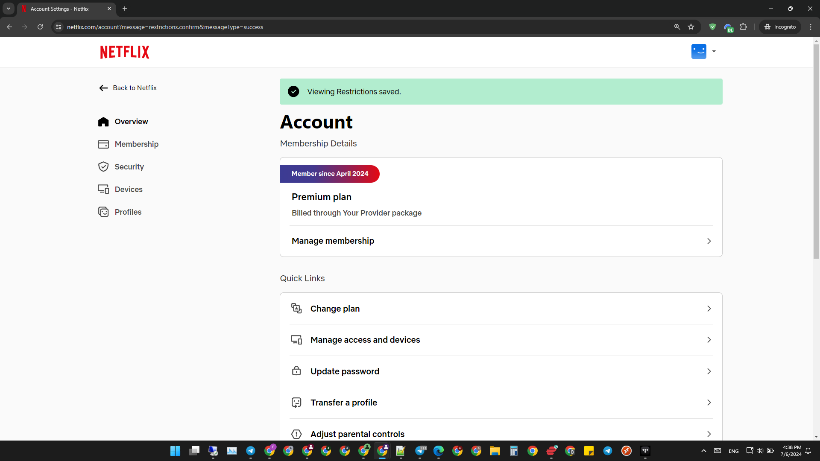Click chevron for Manage access and devices

click(709, 340)
